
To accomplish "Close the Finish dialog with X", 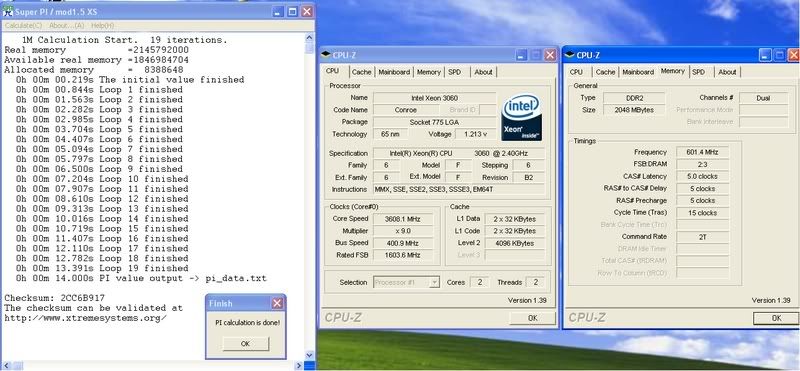I will pos(277,303).
